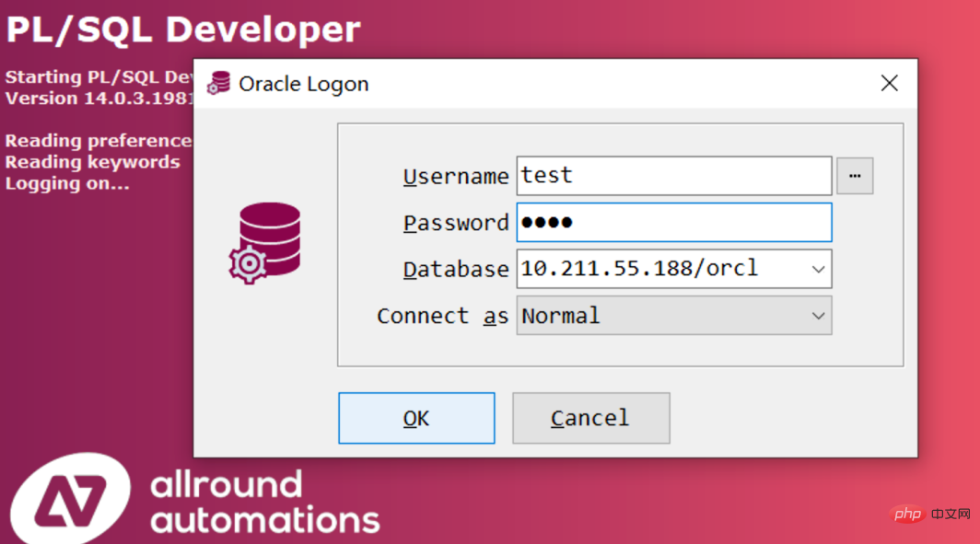Click the Database field text 10.211.55.188/orcl

click(639, 269)
